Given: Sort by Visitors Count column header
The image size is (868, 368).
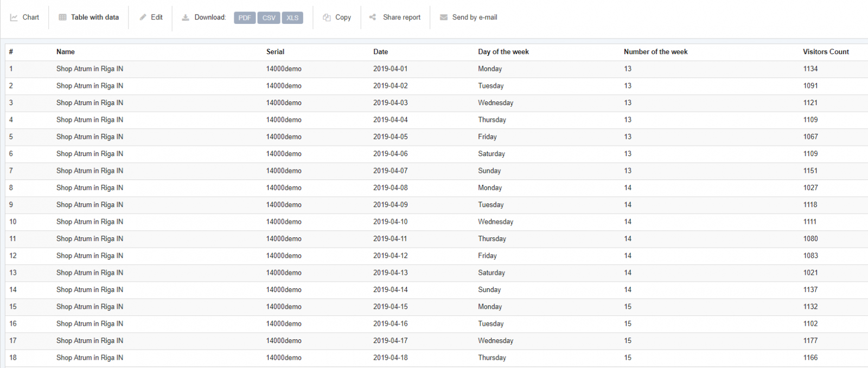Looking at the screenshot, I should (x=826, y=52).
